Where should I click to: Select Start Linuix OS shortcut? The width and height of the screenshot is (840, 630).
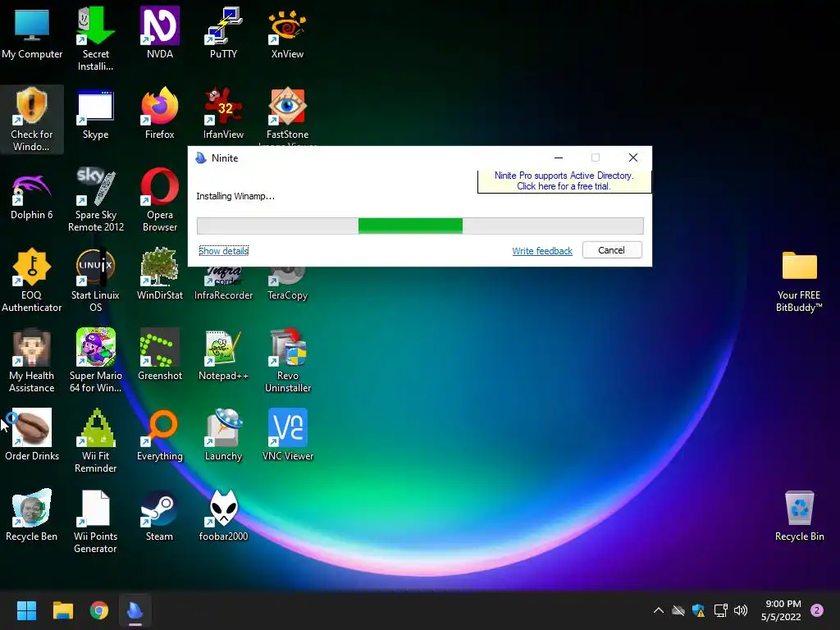[95, 280]
